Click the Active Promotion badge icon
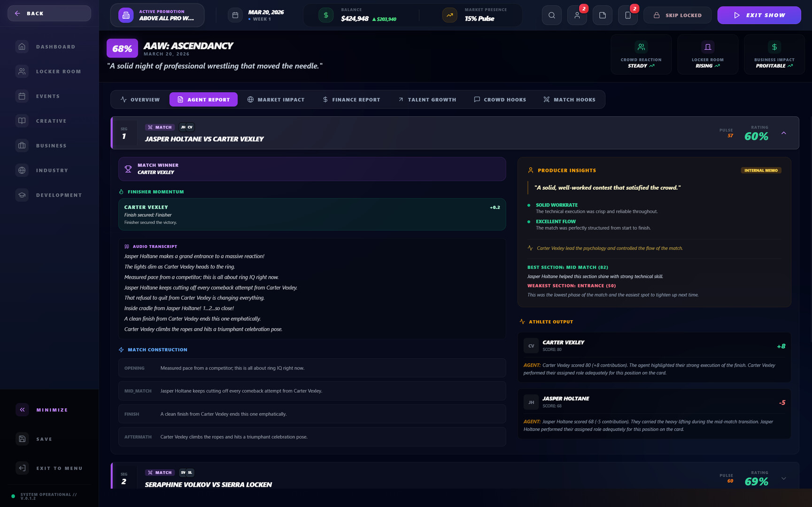The image size is (812, 507). pos(126,15)
